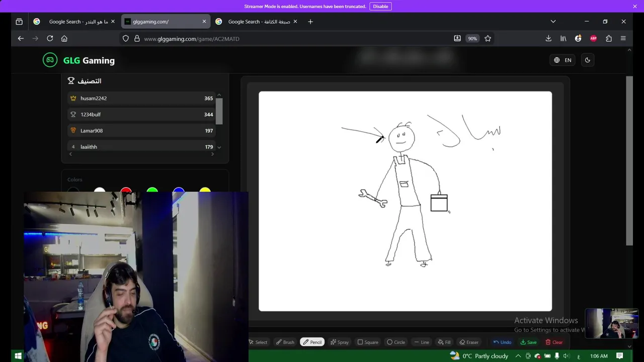Open the browser downloads panel

click(548, 39)
